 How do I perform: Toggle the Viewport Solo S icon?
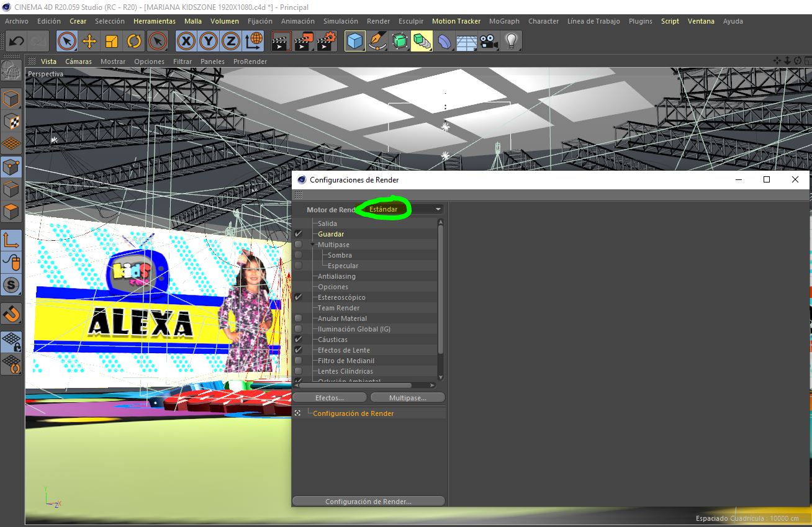click(x=11, y=285)
